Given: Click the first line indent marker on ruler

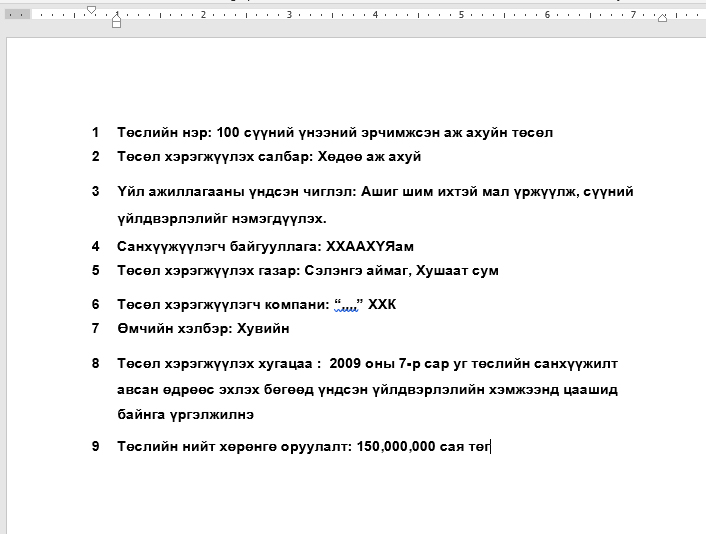Looking at the screenshot, I should point(91,10).
